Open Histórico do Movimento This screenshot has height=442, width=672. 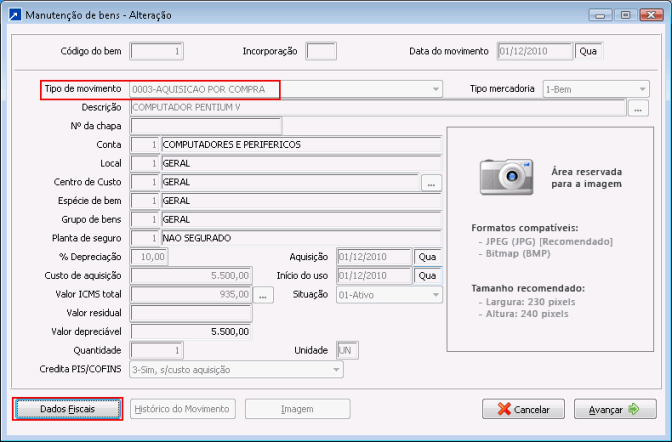coord(183,409)
